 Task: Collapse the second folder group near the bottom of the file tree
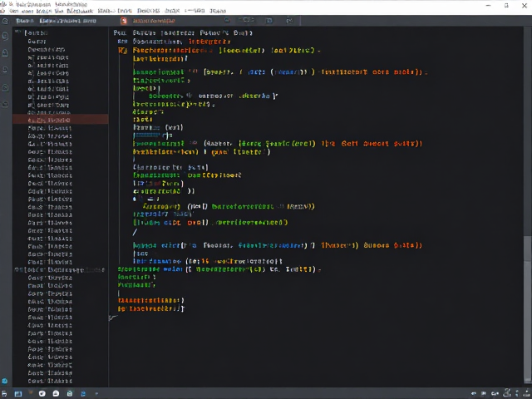pos(17,269)
